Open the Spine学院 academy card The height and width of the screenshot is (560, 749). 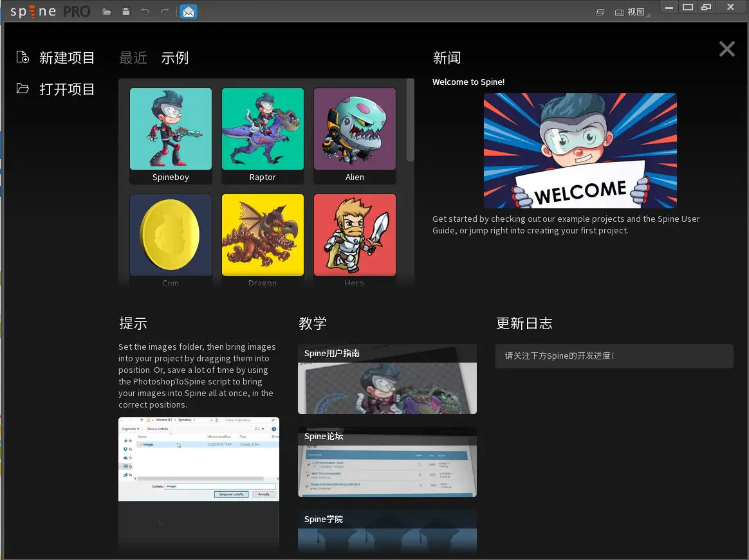(387, 531)
